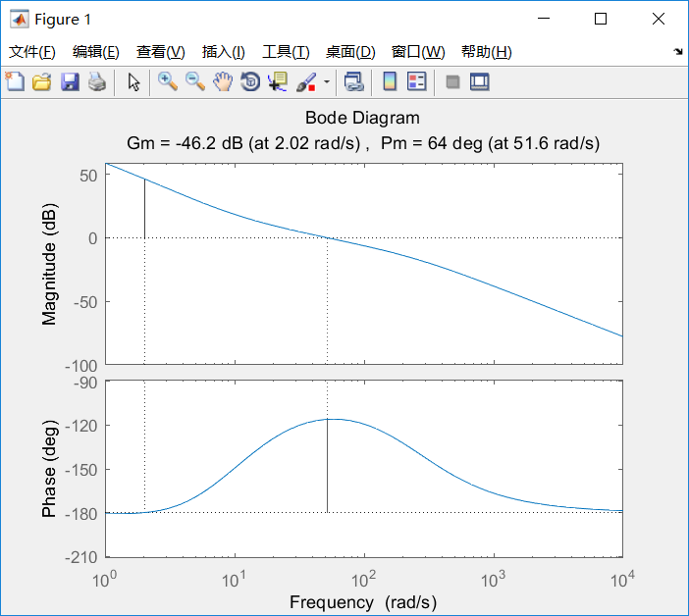
Task: Open the 插入(I) menu
Action: (223, 52)
